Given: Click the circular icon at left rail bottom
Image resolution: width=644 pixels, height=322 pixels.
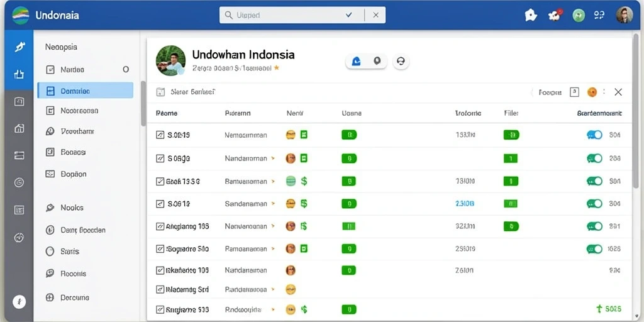Looking at the screenshot, I should [19, 302].
